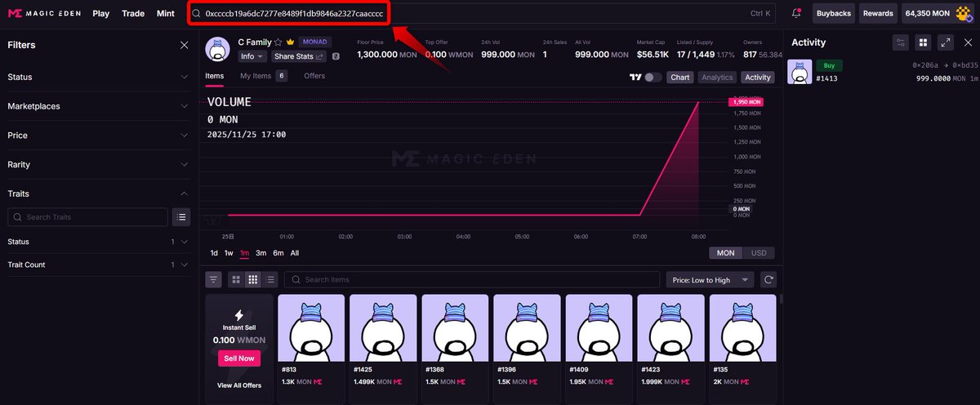This screenshot has width=980, height=405.
Task: Close the Filters sidebar
Action: [185, 45]
